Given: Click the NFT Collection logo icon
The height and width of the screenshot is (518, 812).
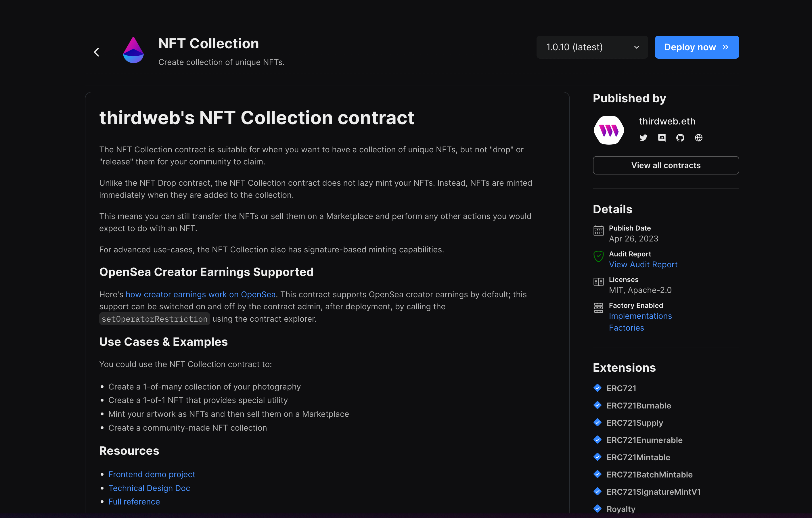Looking at the screenshot, I should [x=133, y=50].
